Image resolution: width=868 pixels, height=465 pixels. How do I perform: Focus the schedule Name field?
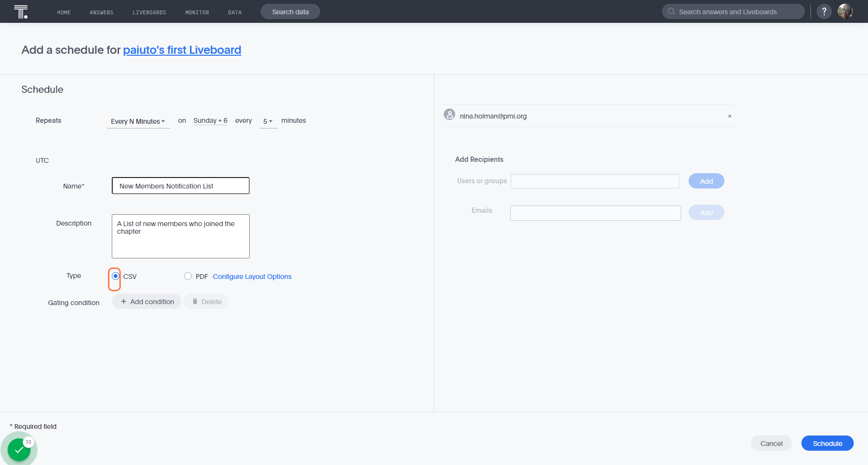[181, 186]
